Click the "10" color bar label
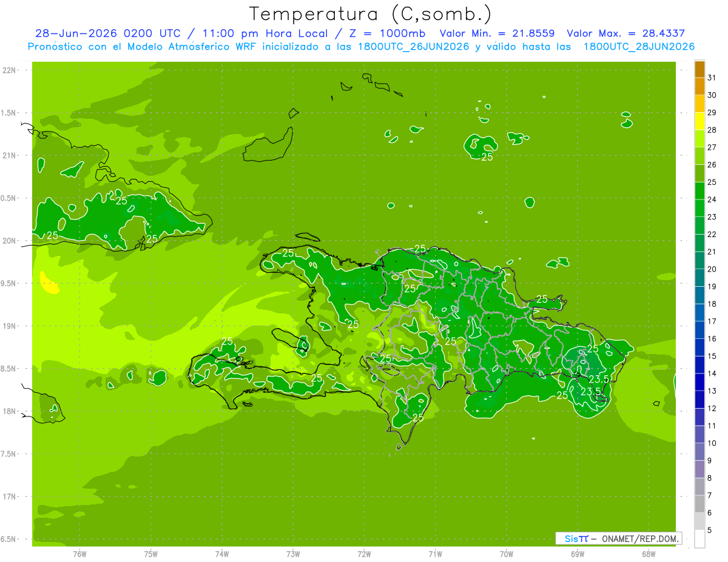This screenshot has height=562, width=728. [x=712, y=443]
